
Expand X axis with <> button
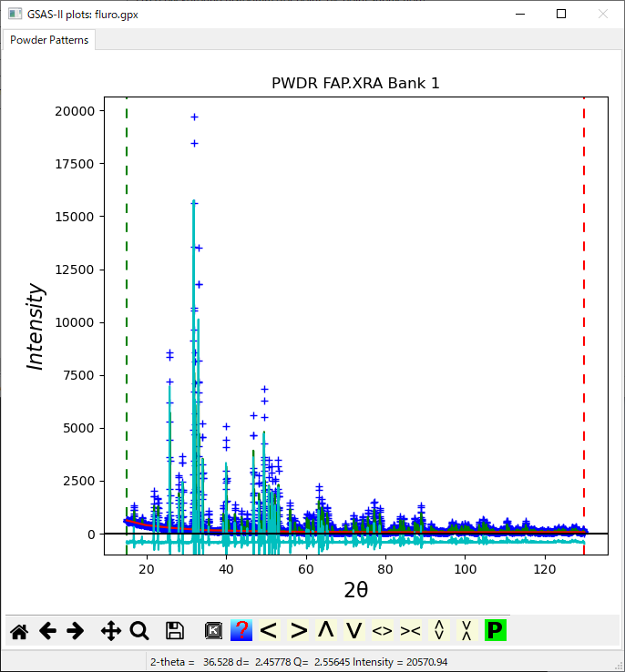(383, 630)
